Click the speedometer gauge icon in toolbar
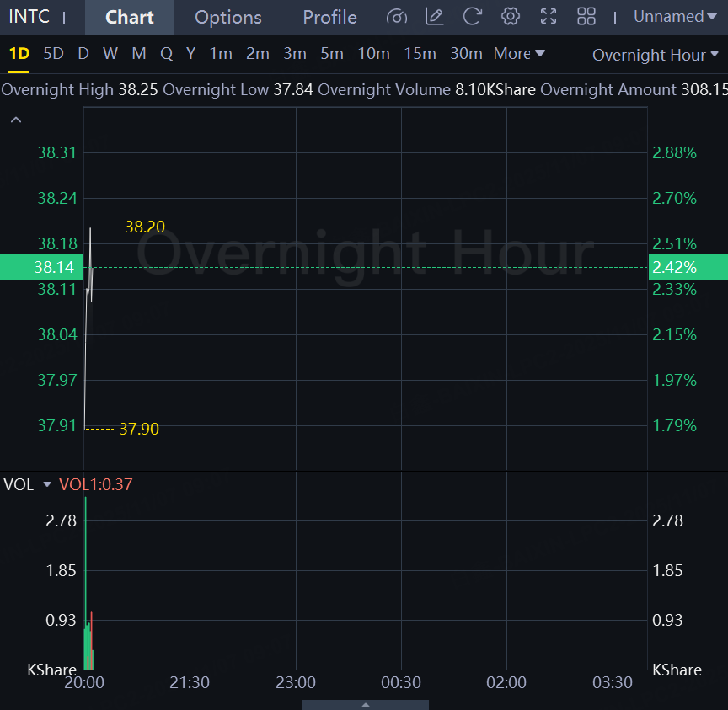This screenshot has height=710, width=728. pyautogui.click(x=397, y=17)
